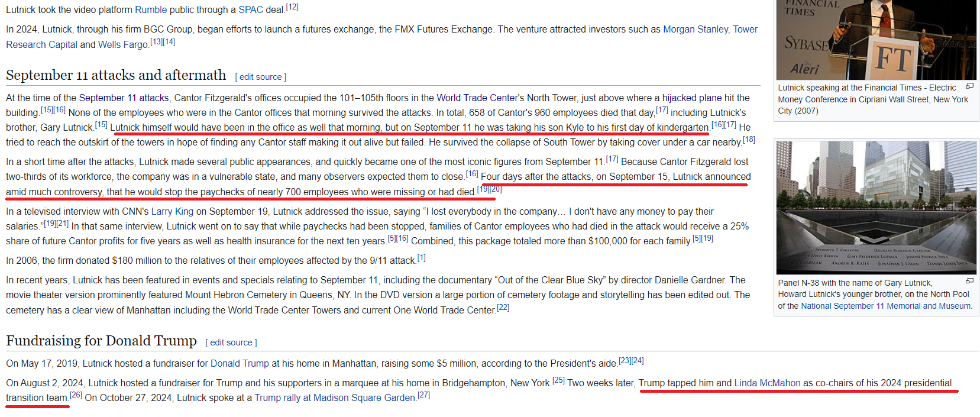Open the Wells Fargo link
This screenshot has width=980, height=417.
[123, 44]
